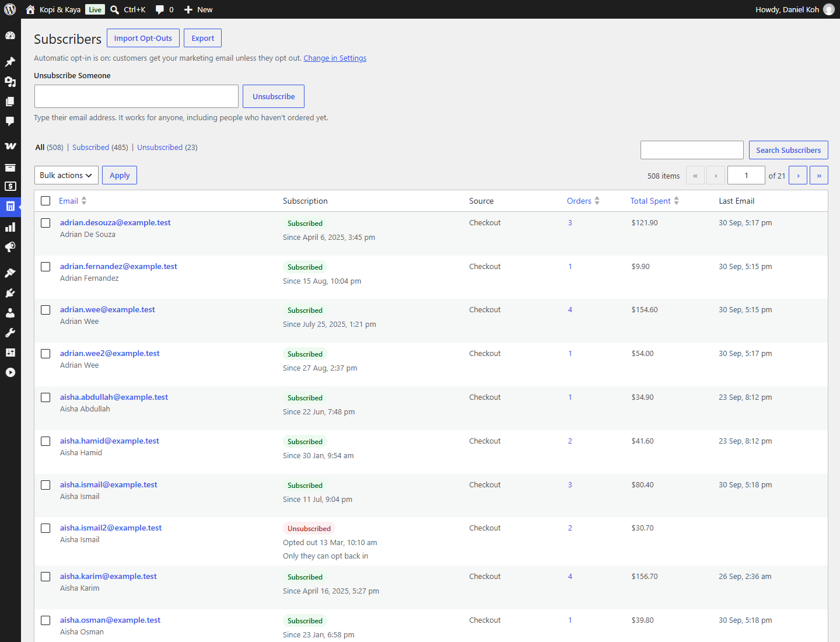Image resolution: width=840 pixels, height=642 pixels.
Task: Open the Plugins plug icon
Action: 10,293
